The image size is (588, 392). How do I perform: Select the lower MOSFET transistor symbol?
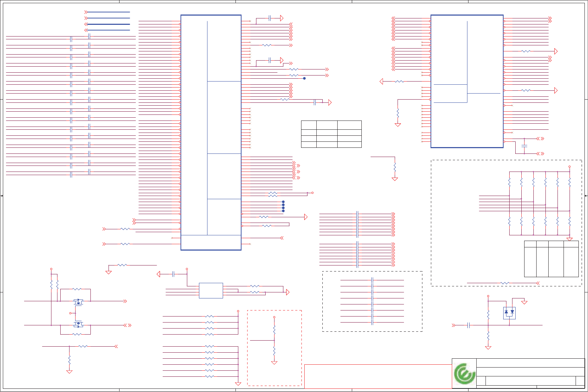pyautogui.click(x=78, y=324)
